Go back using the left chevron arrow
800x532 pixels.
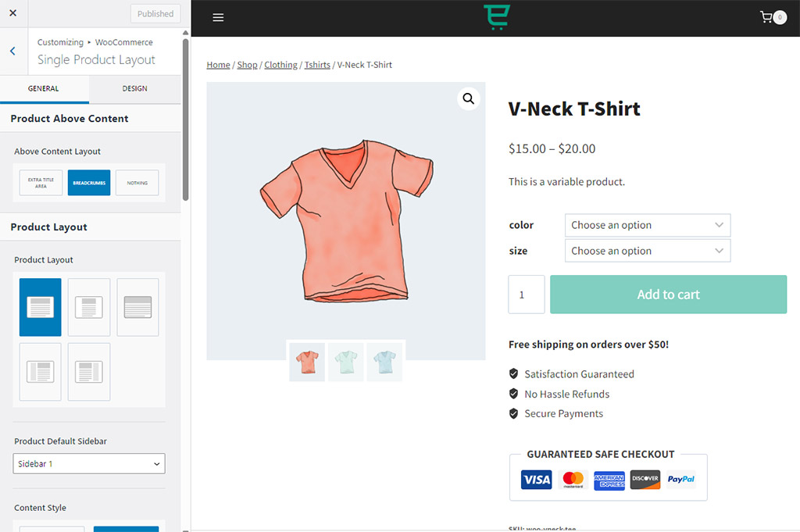(x=12, y=52)
